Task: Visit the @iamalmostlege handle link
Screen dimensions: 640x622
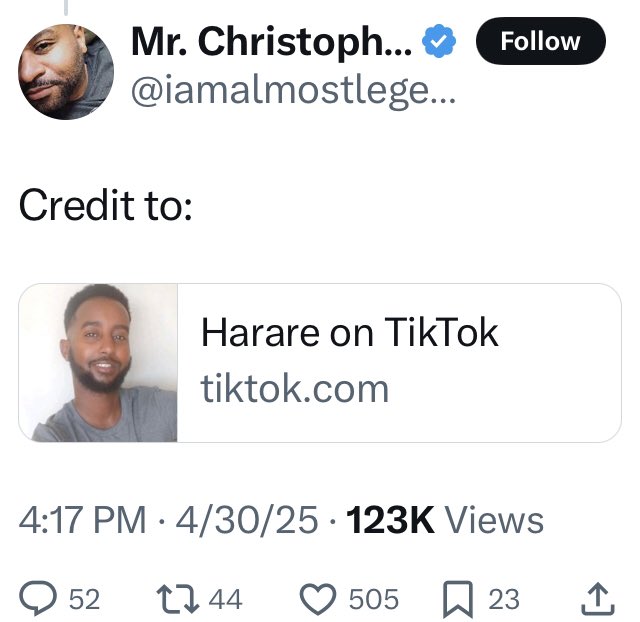Action: point(293,91)
